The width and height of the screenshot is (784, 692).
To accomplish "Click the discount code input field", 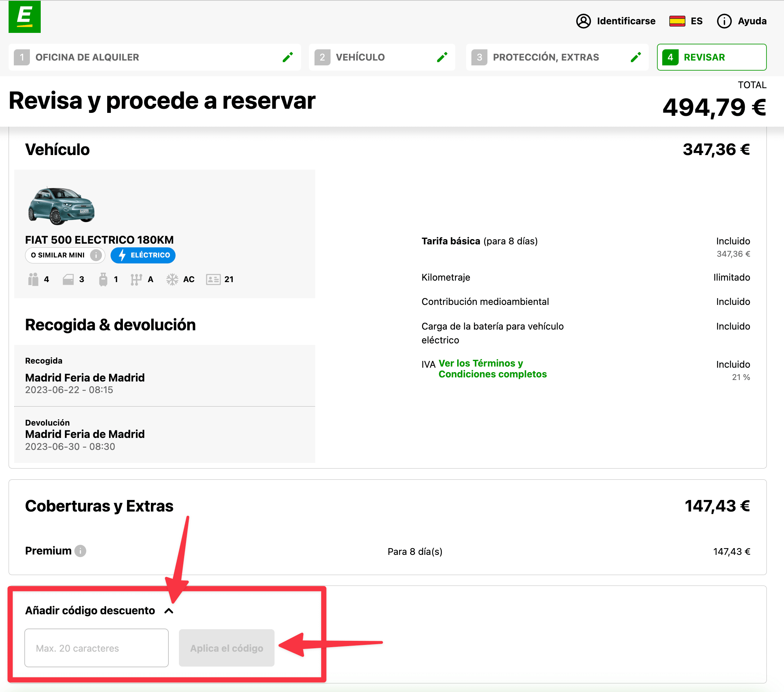I will click(x=96, y=648).
